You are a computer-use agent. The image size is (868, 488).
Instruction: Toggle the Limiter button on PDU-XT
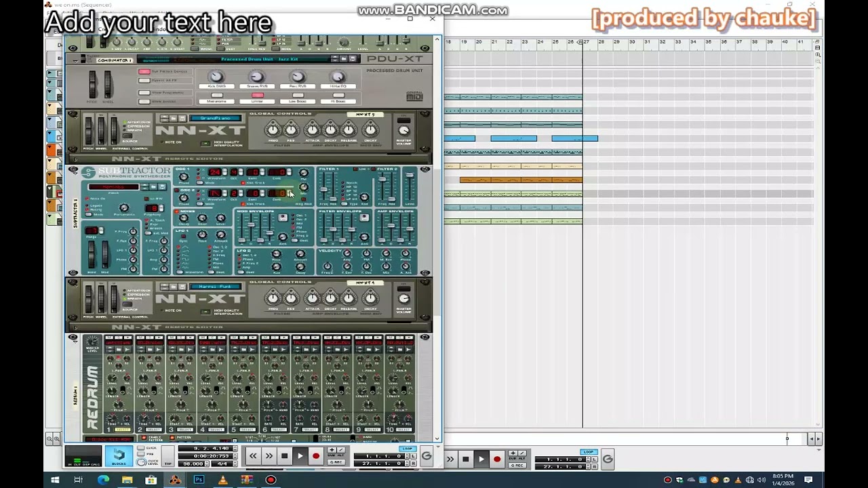pyautogui.click(x=258, y=95)
